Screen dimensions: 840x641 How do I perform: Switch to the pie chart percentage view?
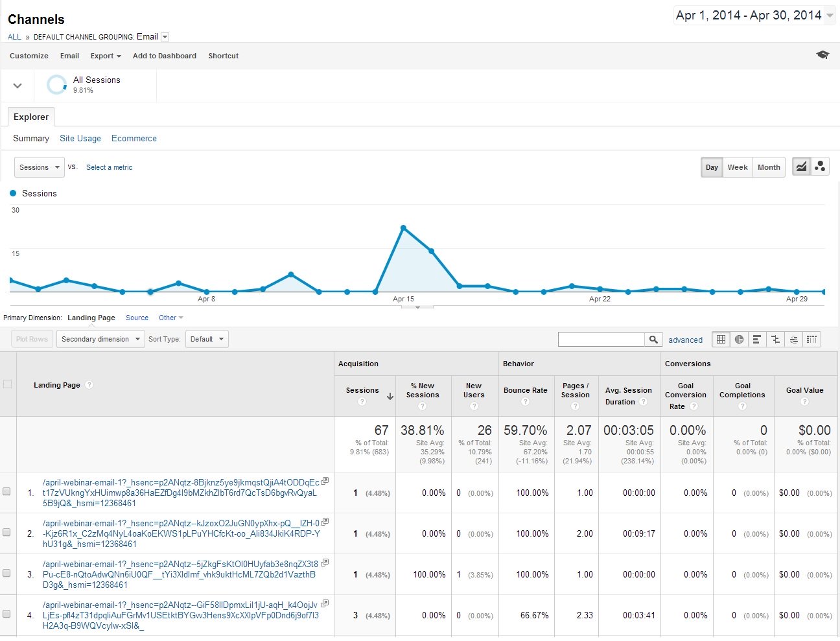pos(739,339)
